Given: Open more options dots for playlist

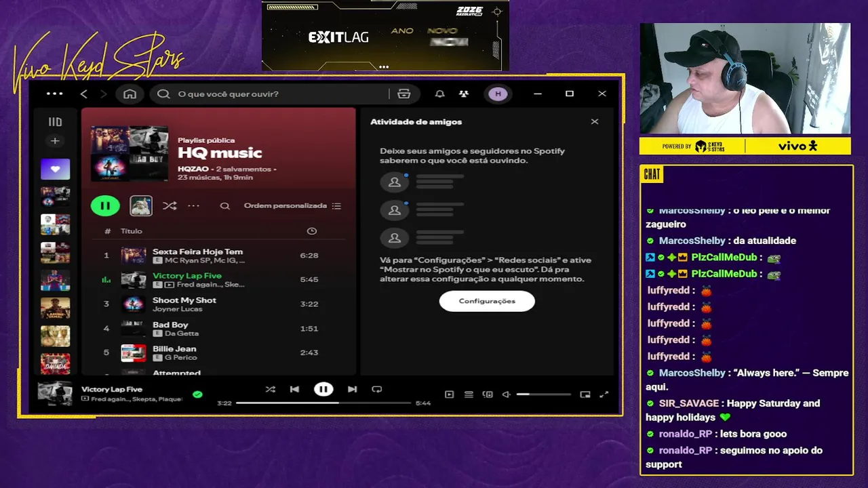Looking at the screenshot, I should 194,205.
